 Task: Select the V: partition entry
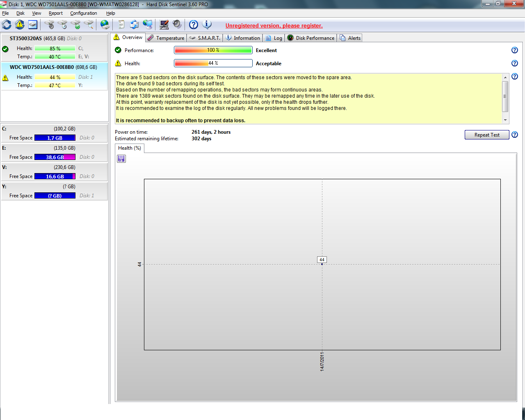tap(54, 172)
